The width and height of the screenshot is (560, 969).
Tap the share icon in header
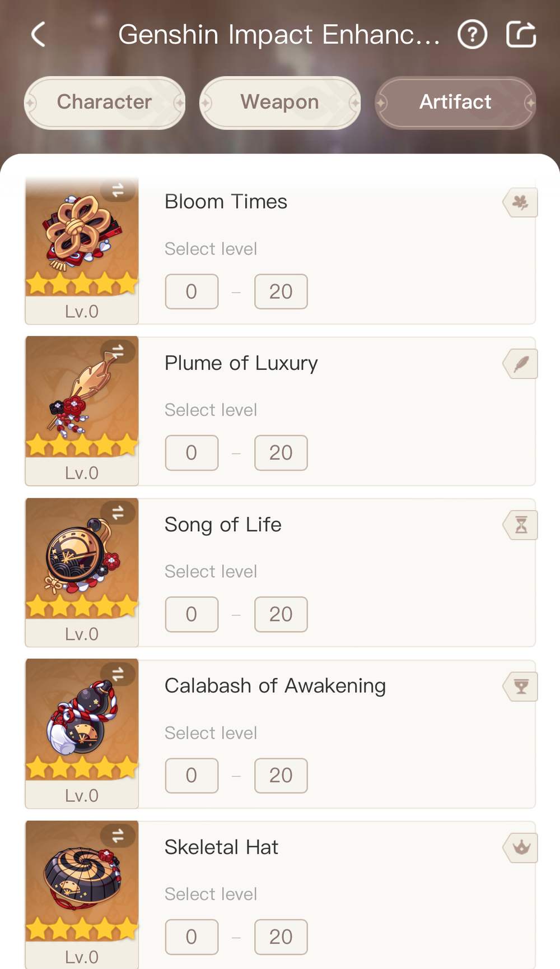(521, 35)
